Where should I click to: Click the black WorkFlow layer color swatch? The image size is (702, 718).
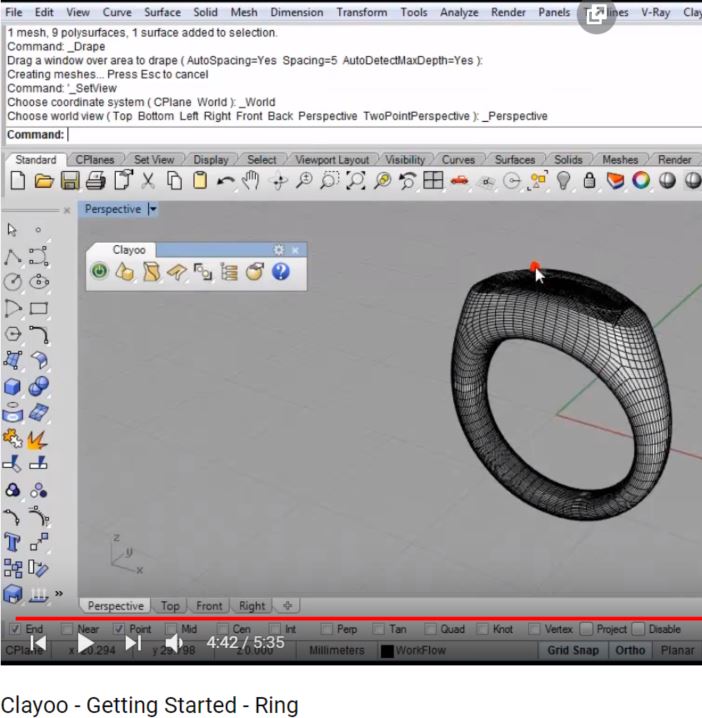pos(387,651)
